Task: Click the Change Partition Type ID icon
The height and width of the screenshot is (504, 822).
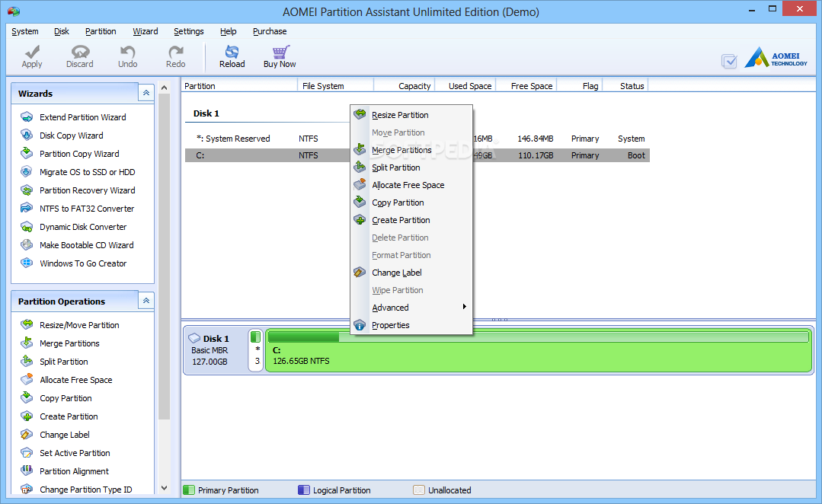Action: coord(27,489)
